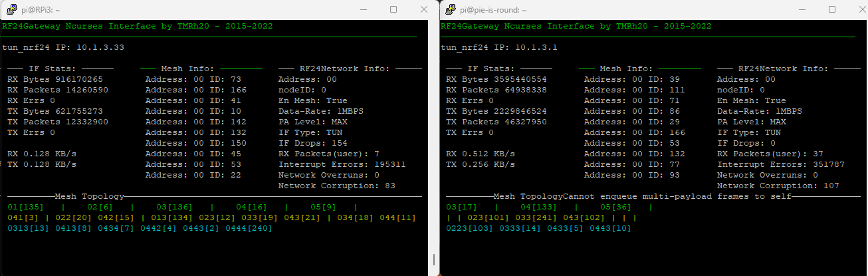
Task: Click mesh entry 'Address: 00 ID: 86'
Action: click(x=632, y=111)
